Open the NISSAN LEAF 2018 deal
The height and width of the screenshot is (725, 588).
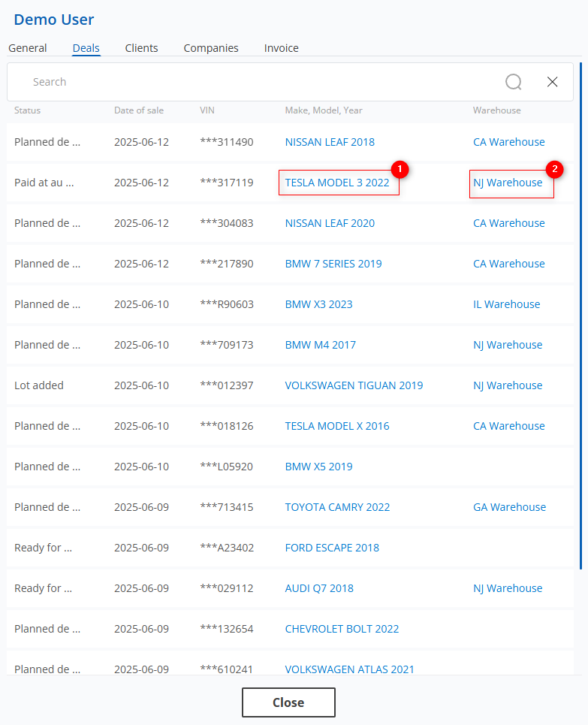(330, 142)
